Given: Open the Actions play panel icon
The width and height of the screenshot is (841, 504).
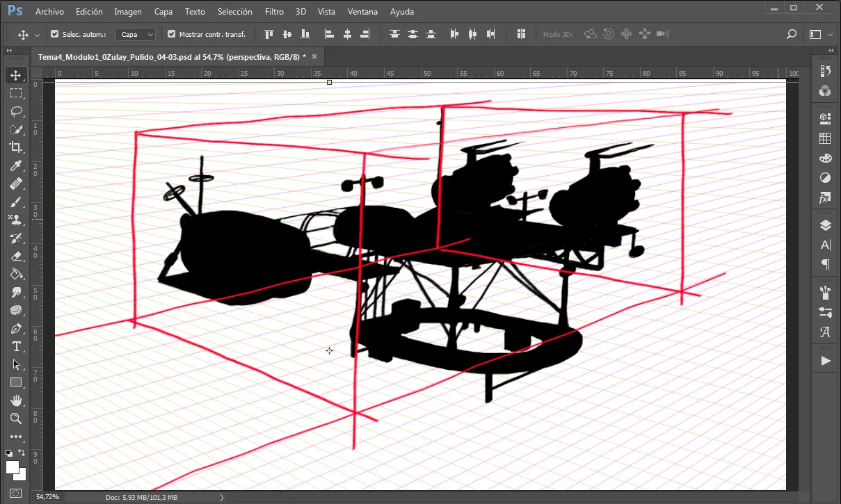Looking at the screenshot, I should (x=826, y=361).
